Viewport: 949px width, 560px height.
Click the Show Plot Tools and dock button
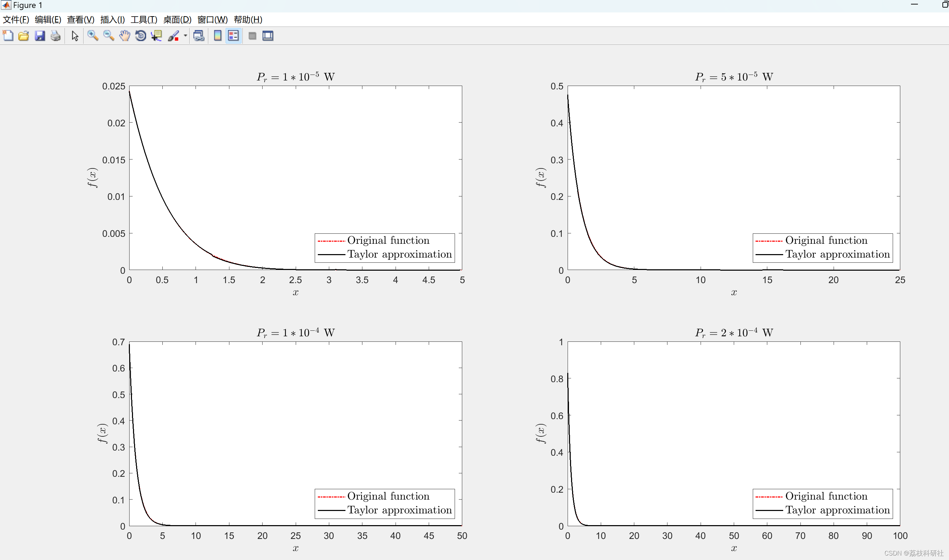[268, 36]
